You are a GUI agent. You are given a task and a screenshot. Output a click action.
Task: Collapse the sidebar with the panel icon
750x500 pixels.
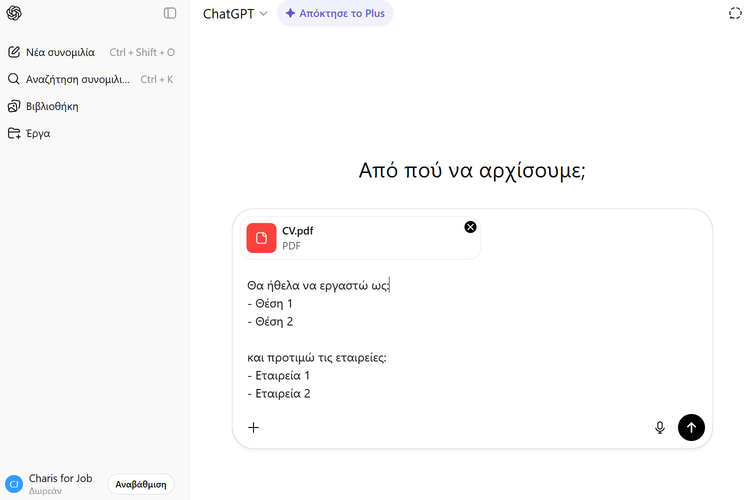pos(170,13)
